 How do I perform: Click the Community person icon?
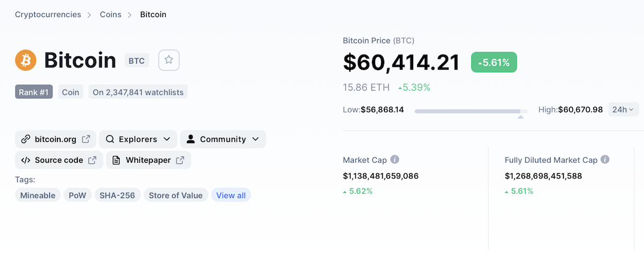191,139
